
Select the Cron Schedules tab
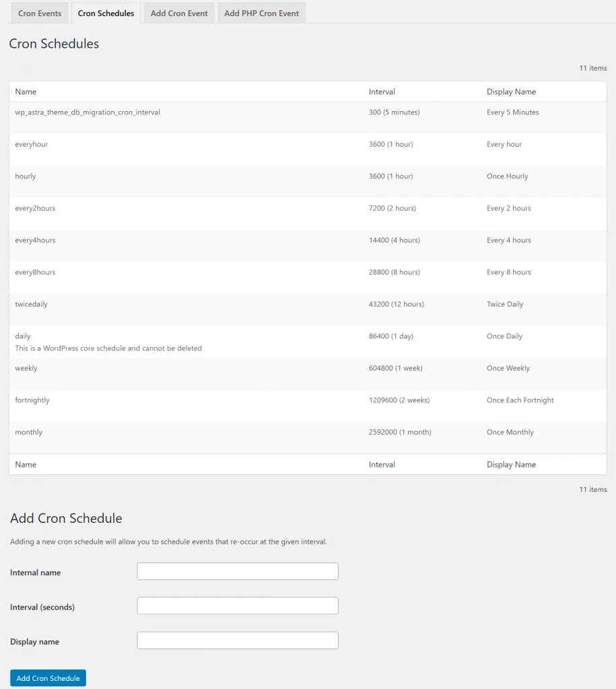[x=105, y=13]
